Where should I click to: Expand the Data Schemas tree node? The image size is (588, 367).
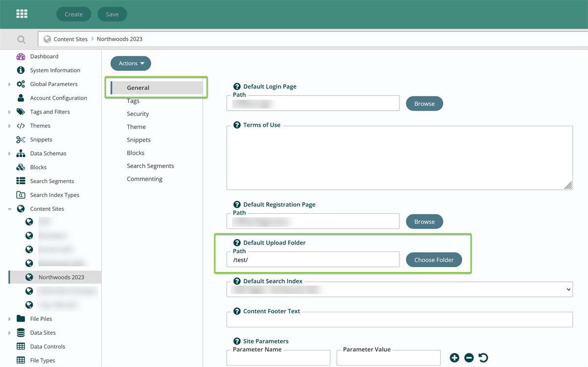click(9, 154)
